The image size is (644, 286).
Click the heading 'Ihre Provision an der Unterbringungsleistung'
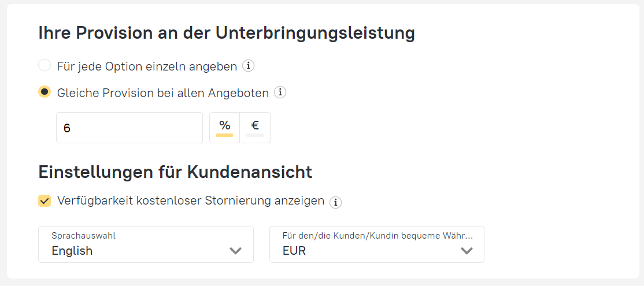[x=227, y=33]
